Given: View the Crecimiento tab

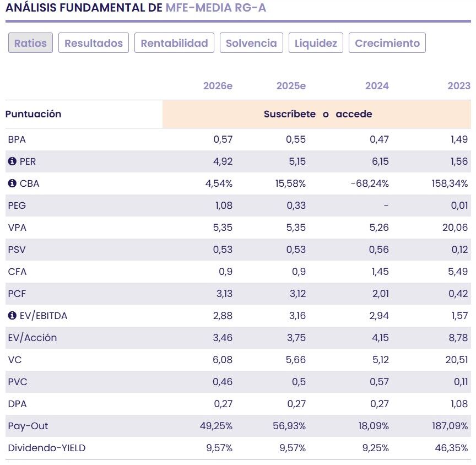Looking at the screenshot, I should click(x=387, y=43).
